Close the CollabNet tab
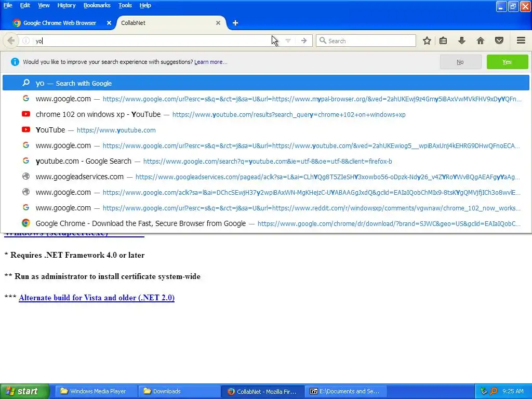 (218, 23)
